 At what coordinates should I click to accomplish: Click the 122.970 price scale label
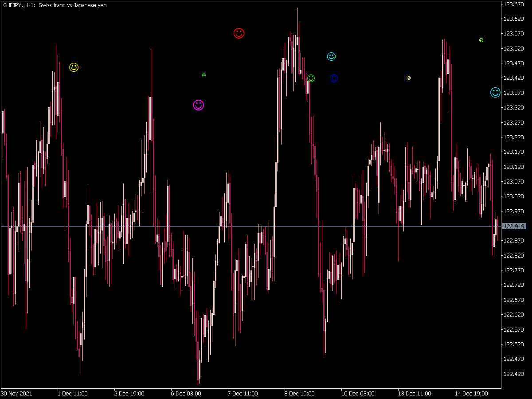(514, 211)
